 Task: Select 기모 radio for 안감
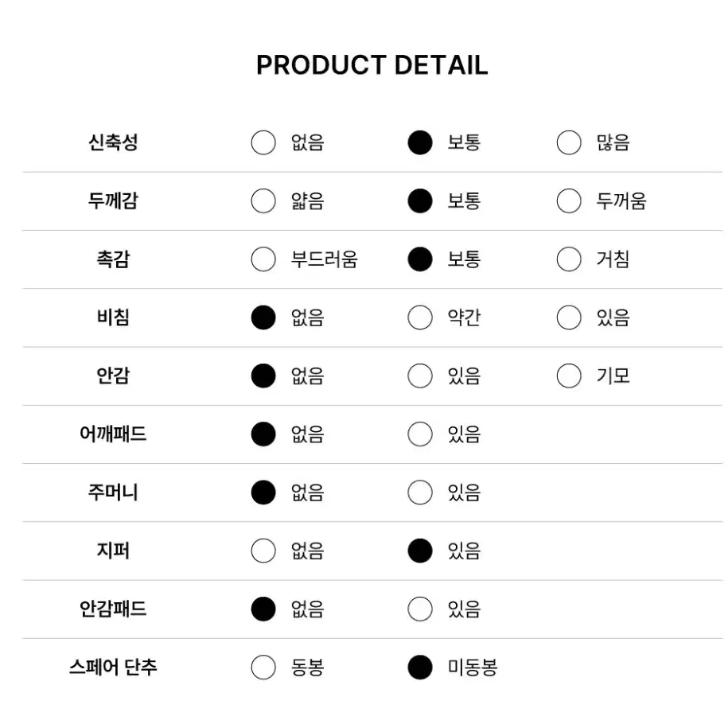(569, 376)
